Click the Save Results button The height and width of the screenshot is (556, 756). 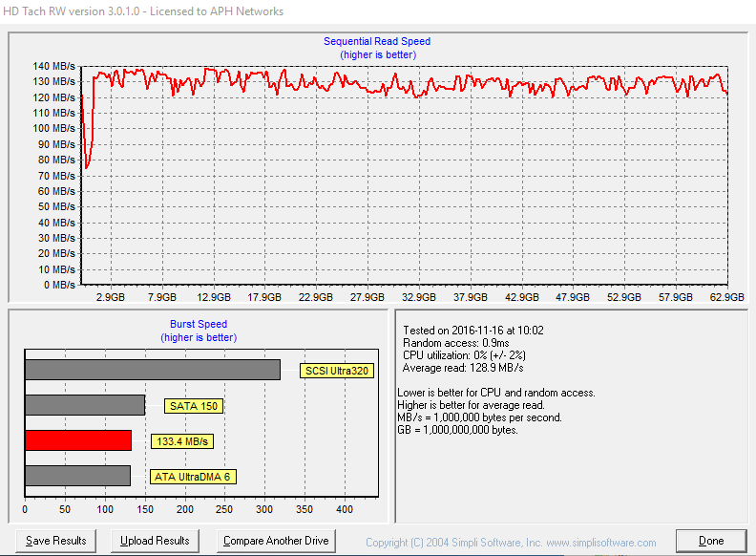coord(56,541)
